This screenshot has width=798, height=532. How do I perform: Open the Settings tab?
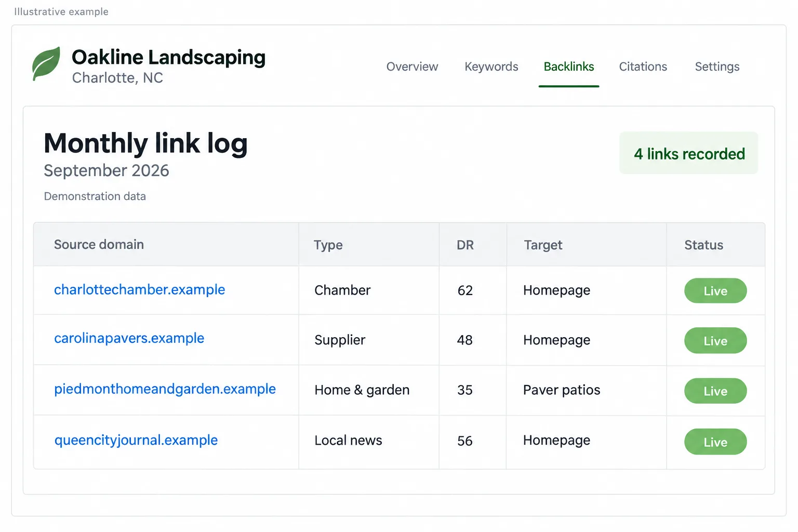point(717,66)
